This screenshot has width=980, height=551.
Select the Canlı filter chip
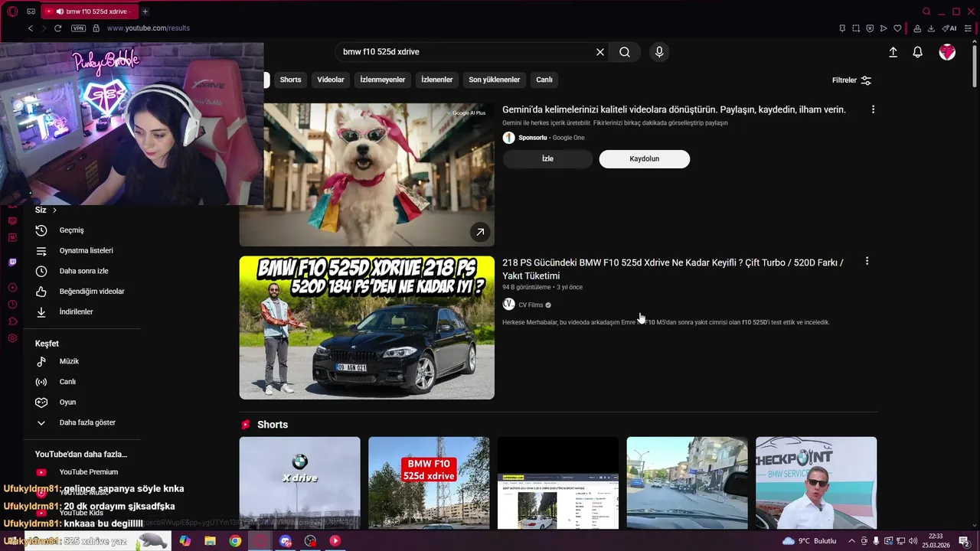click(x=544, y=80)
